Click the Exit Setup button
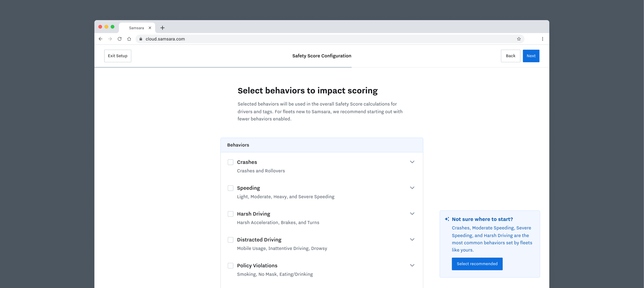 pyautogui.click(x=118, y=56)
